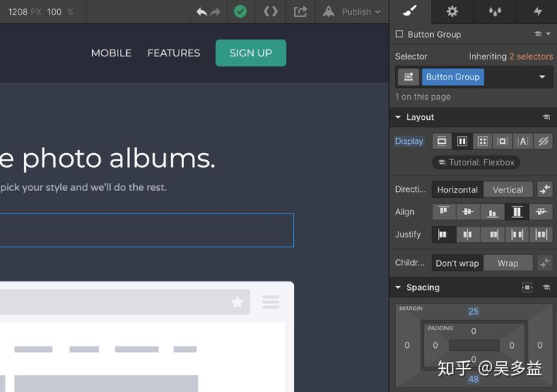Redo the last action
The width and height of the screenshot is (557, 392).
(215, 12)
